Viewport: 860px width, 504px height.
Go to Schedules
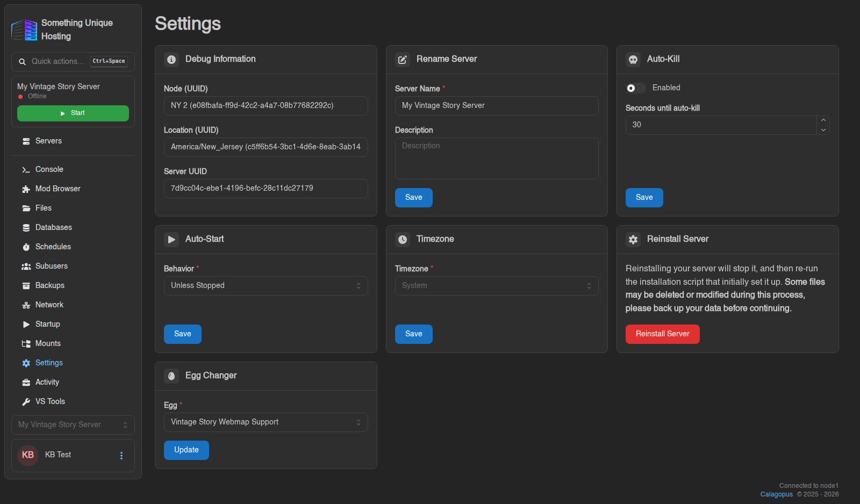(x=73, y=247)
